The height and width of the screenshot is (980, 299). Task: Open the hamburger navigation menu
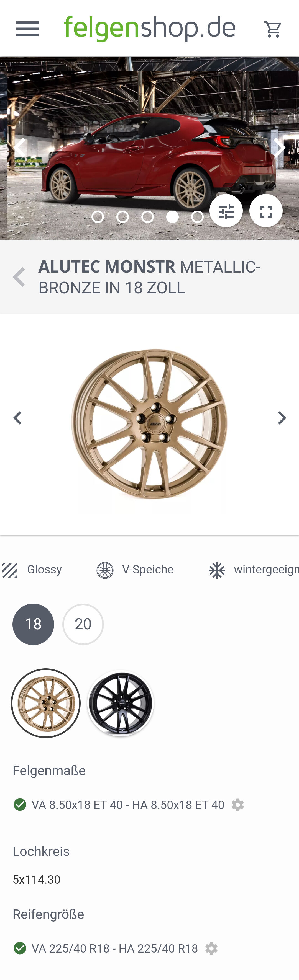tap(27, 29)
